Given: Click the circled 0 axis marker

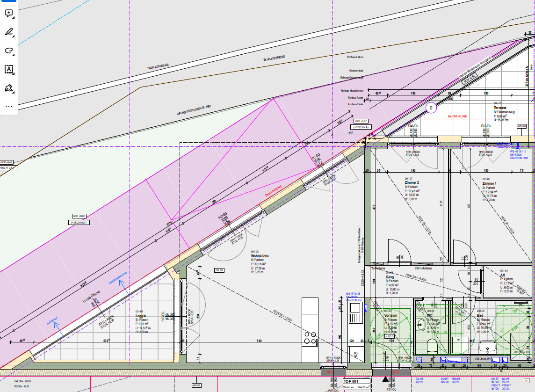Looking at the screenshot, I should (431, 108).
